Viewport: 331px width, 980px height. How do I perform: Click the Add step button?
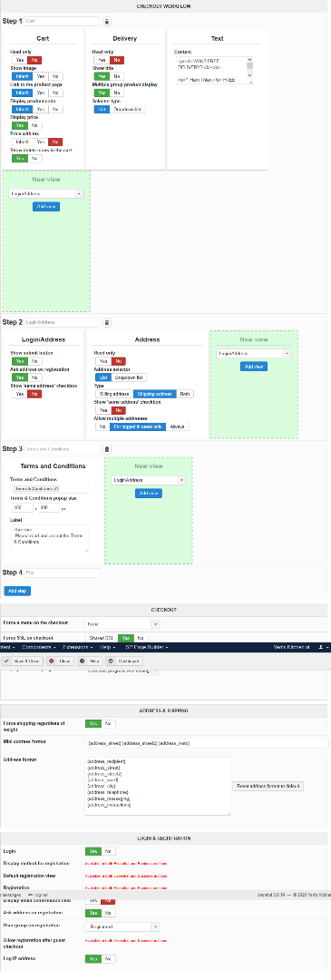17,591
